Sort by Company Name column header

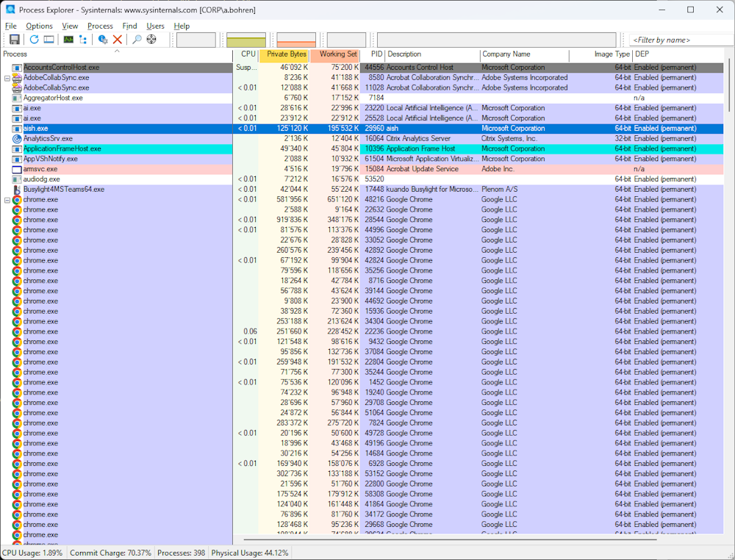(x=525, y=54)
